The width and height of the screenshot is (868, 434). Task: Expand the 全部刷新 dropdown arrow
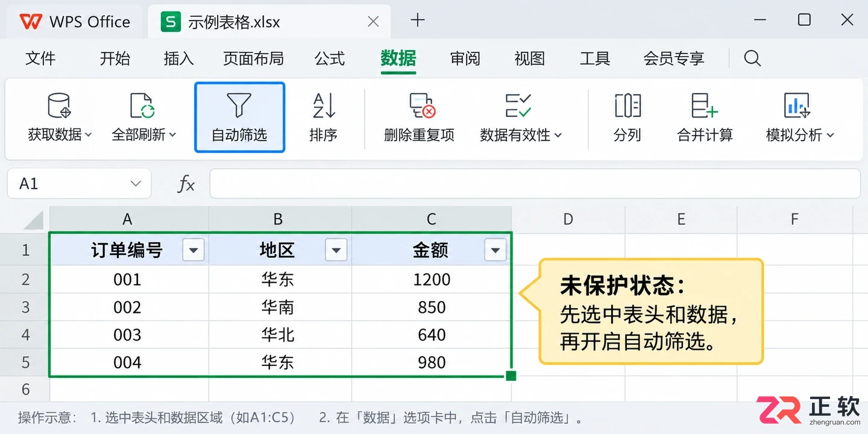tap(172, 135)
